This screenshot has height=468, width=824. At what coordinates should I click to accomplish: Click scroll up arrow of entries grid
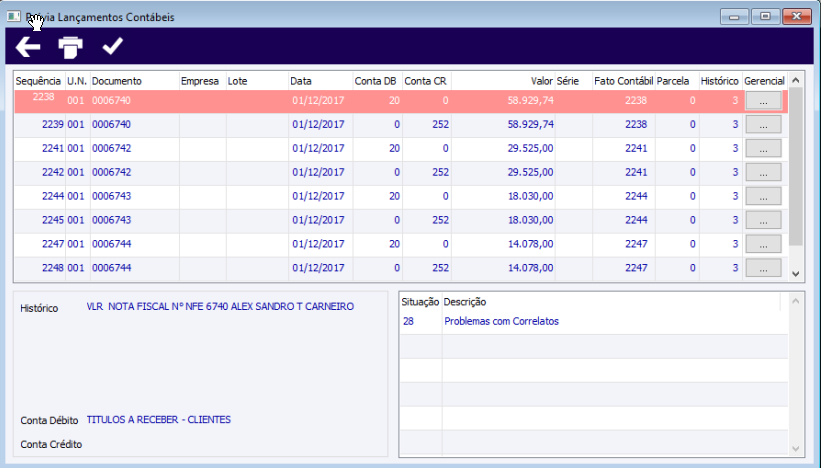click(796, 80)
